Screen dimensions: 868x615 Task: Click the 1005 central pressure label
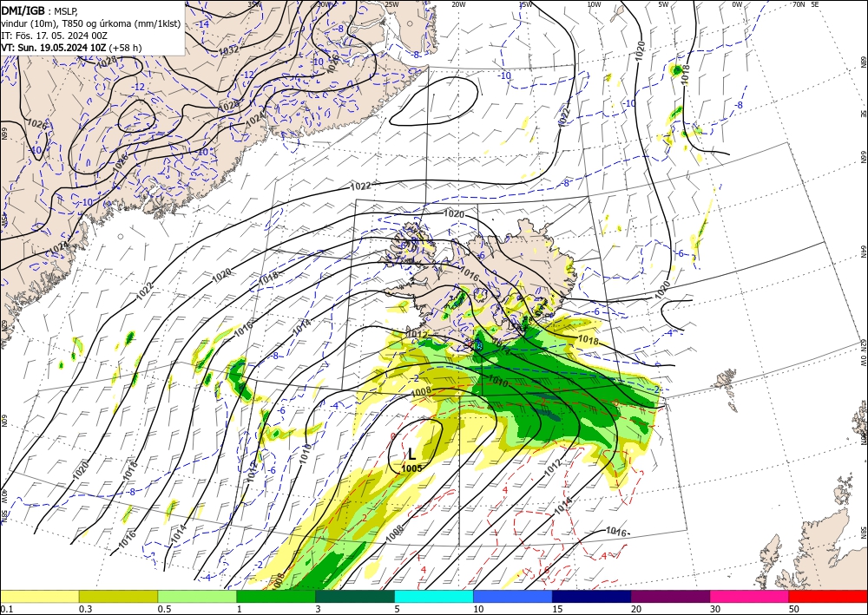click(411, 468)
